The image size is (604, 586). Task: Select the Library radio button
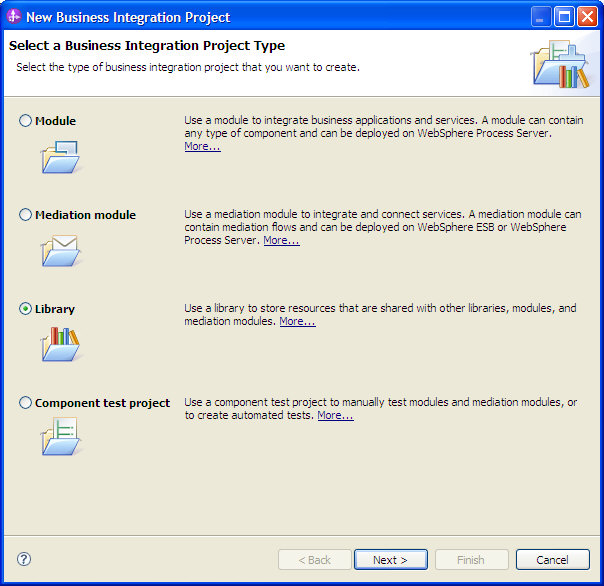(25, 309)
